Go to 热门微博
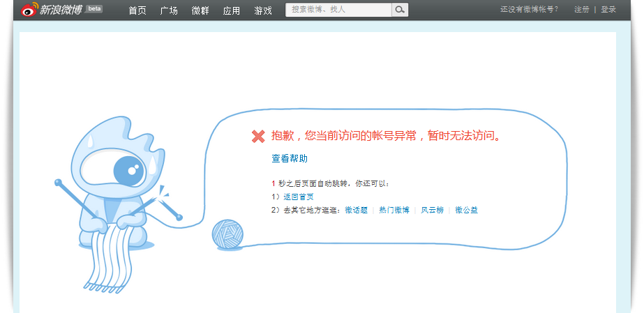The width and height of the screenshot is (644, 313). (x=394, y=211)
